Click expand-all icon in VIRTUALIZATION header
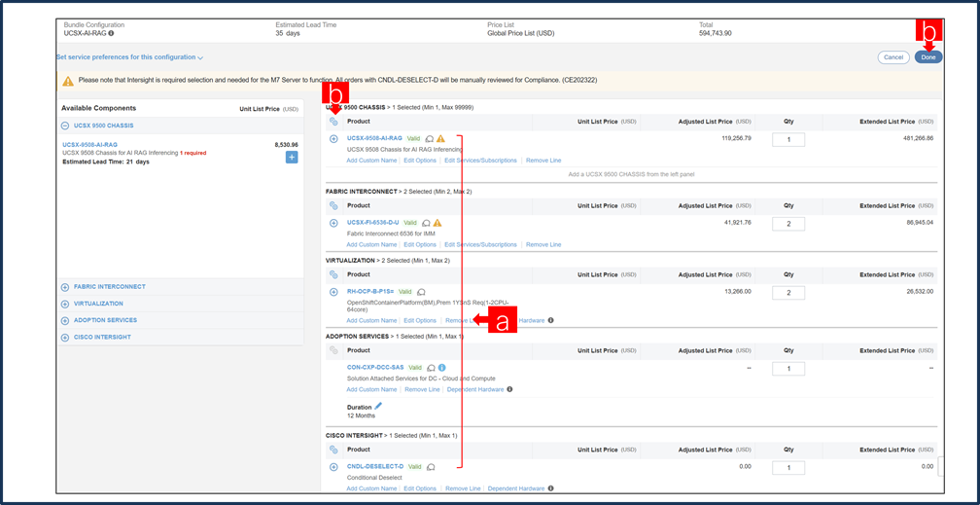Viewport: 980px width, 505px height. pyautogui.click(x=333, y=274)
